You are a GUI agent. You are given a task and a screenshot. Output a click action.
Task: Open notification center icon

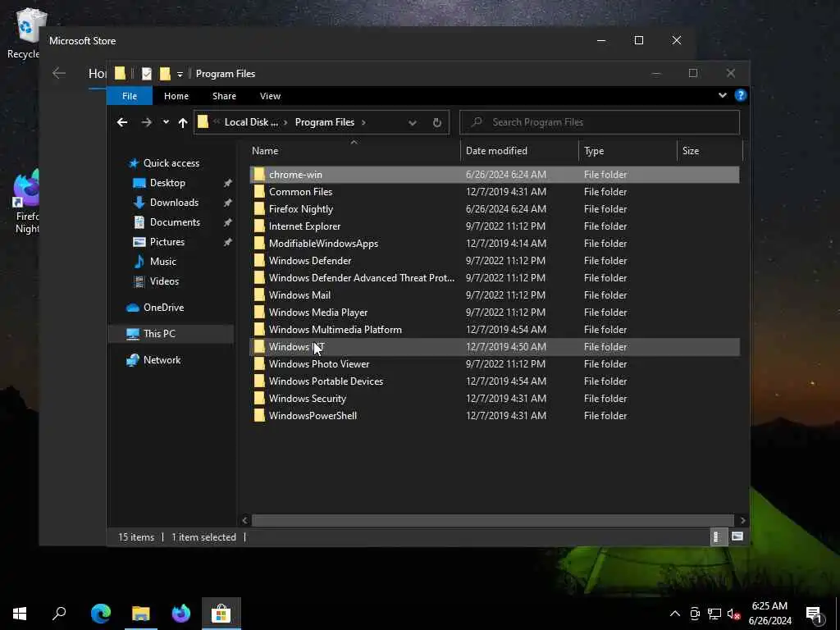coord(815,614)
